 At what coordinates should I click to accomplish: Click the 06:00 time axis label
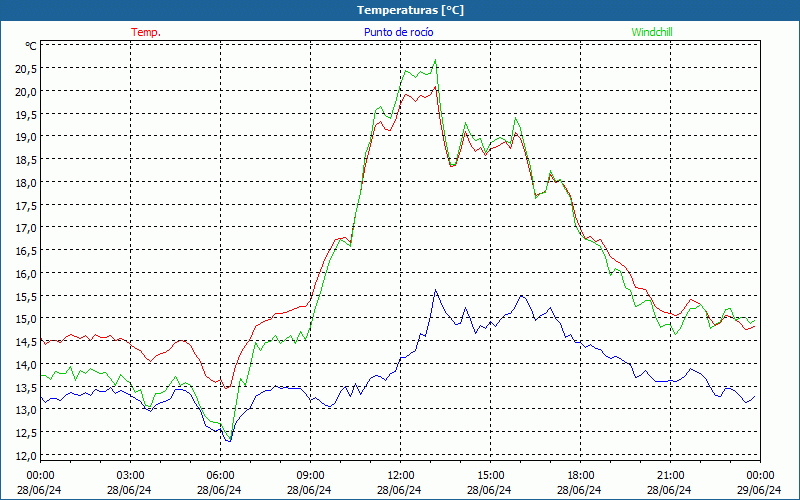point(220,476)
